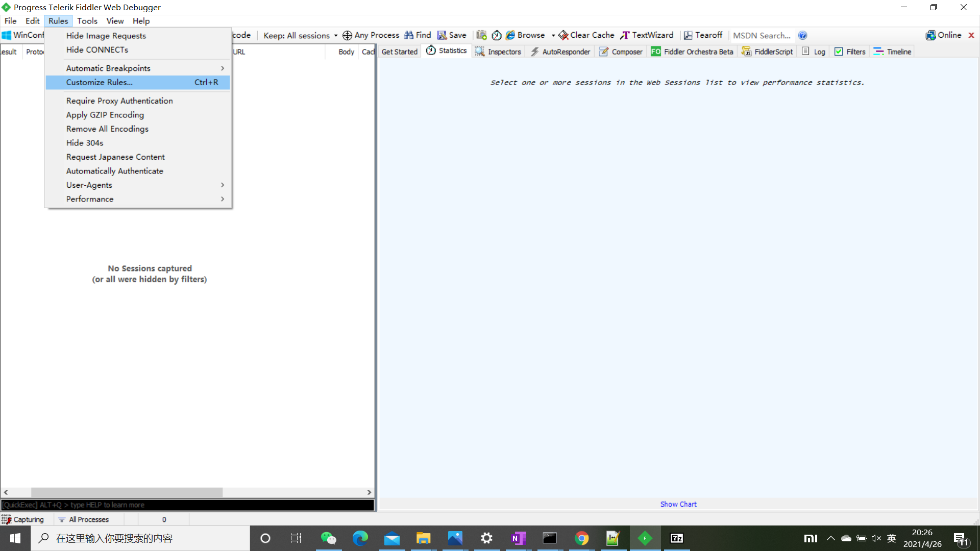Toggle Hide Image Requests
This screenshot has width=980, height=551.
tap(138, 36)
